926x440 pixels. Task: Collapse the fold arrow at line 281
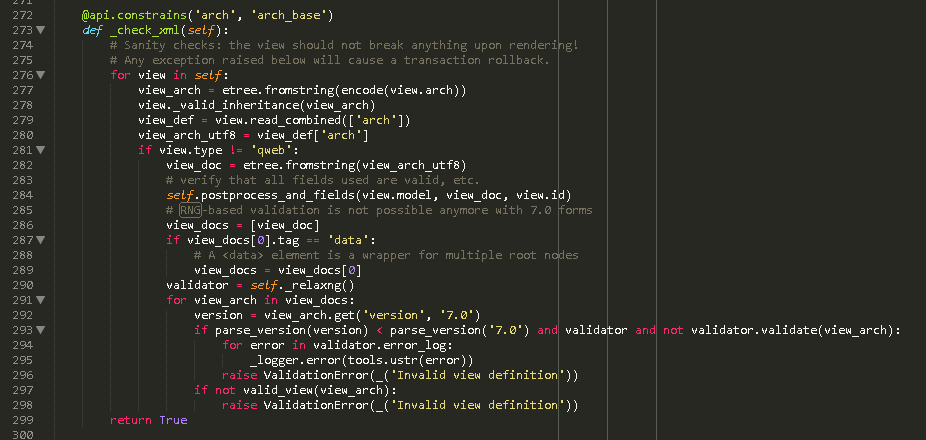click(40, 150)
